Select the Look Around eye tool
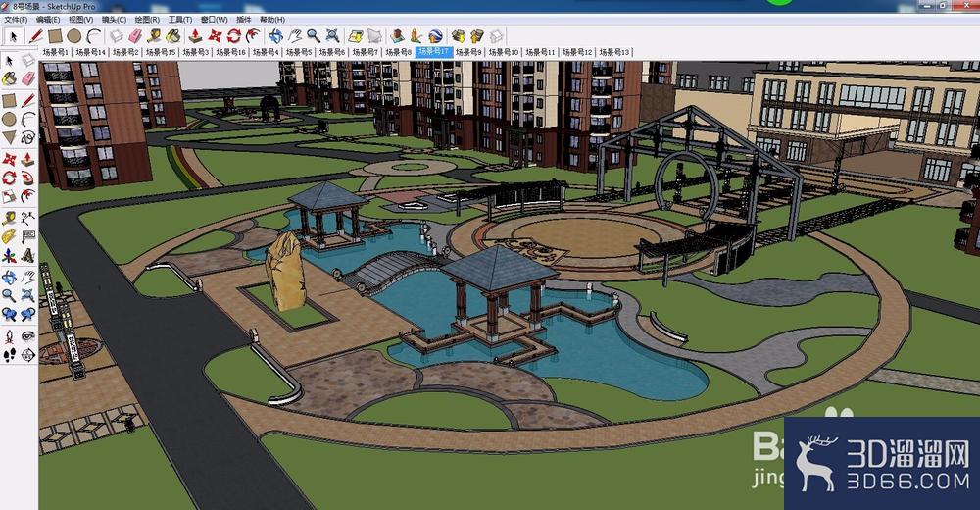Screen dimensions: 980x510 click(x=28, y=336)
